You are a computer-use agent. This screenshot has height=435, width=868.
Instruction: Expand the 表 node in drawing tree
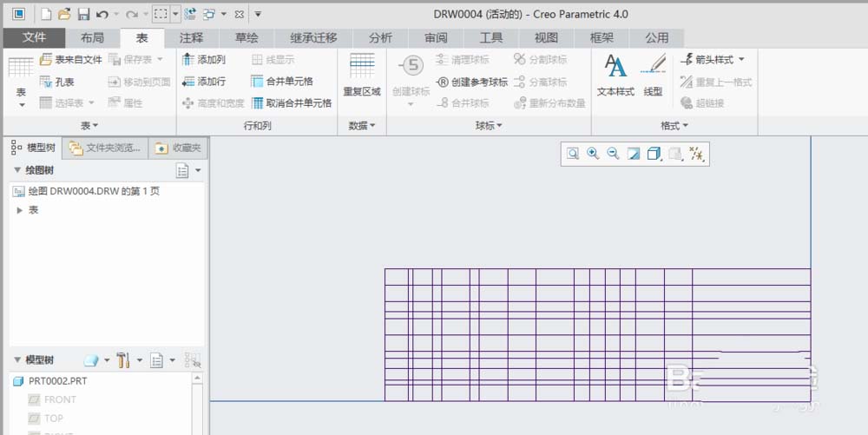(x=19, y=210)
